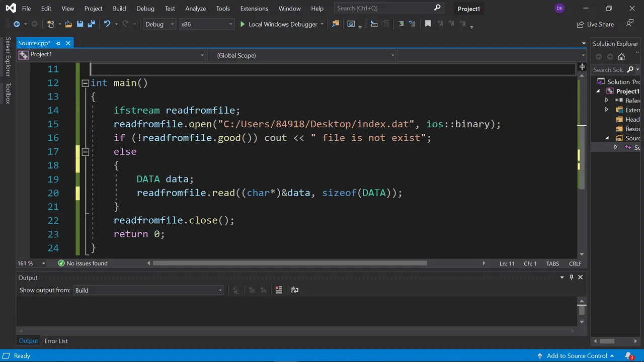This screenshot has height=362, width=644.
Task: Collapse the else block outline
Action: (x=85, y=152)
